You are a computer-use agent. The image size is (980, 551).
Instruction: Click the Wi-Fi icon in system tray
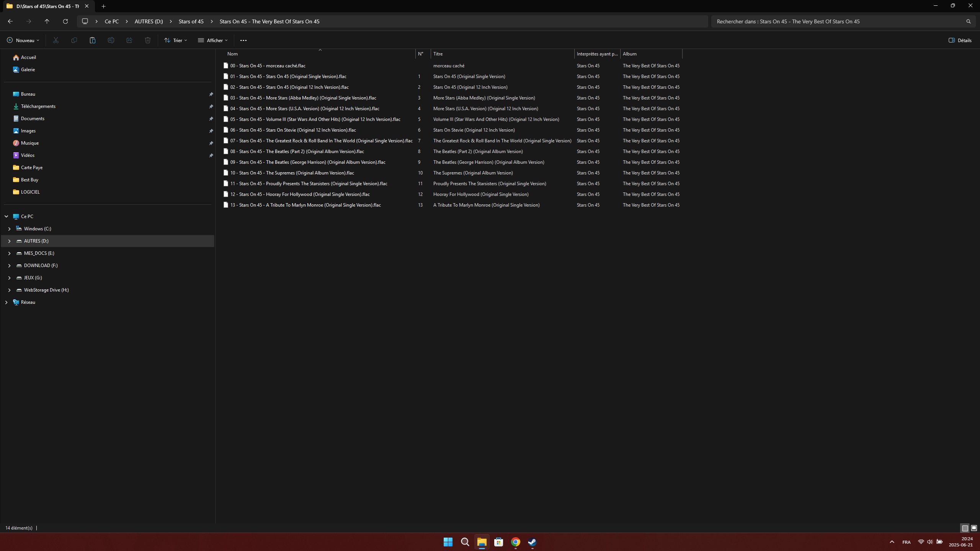(x=921, y=542)
